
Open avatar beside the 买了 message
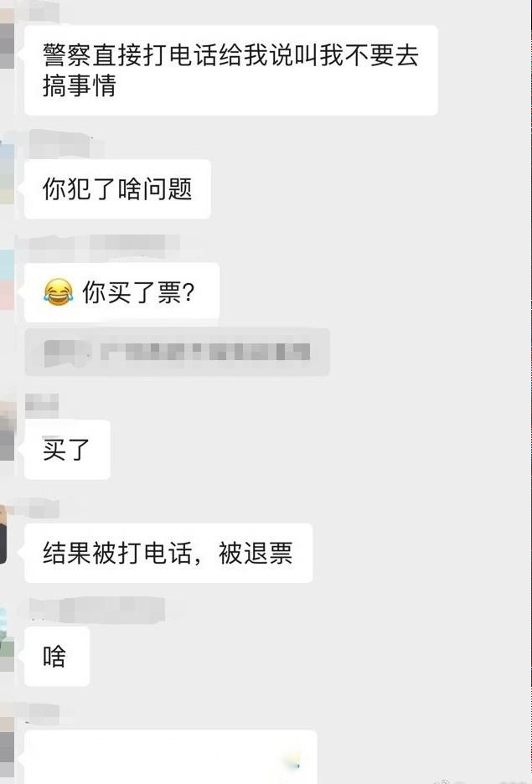[x=7, y=431]
